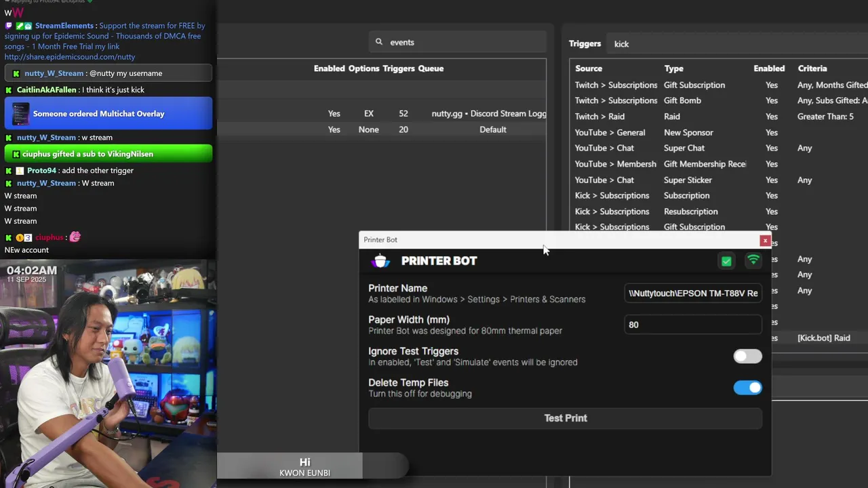Select the row queued to nutty.gg Discord Stream Logg
The width and height of the screenshot is (868, 488).
[x=382, y=114]
